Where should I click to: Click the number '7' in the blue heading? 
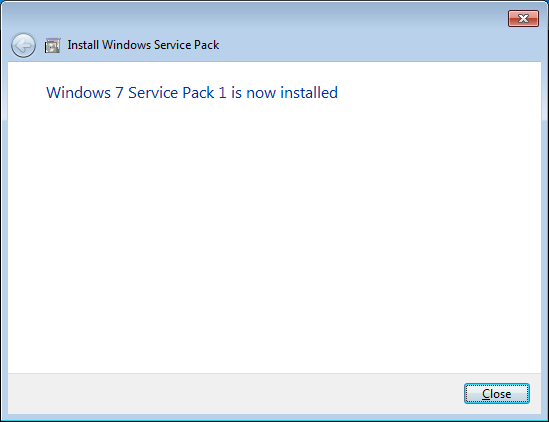coord(119,93)
